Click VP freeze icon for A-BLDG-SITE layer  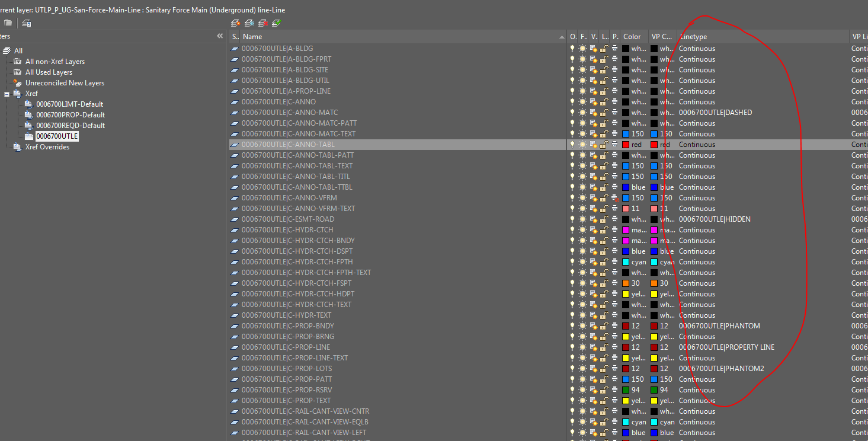[594, 70]
